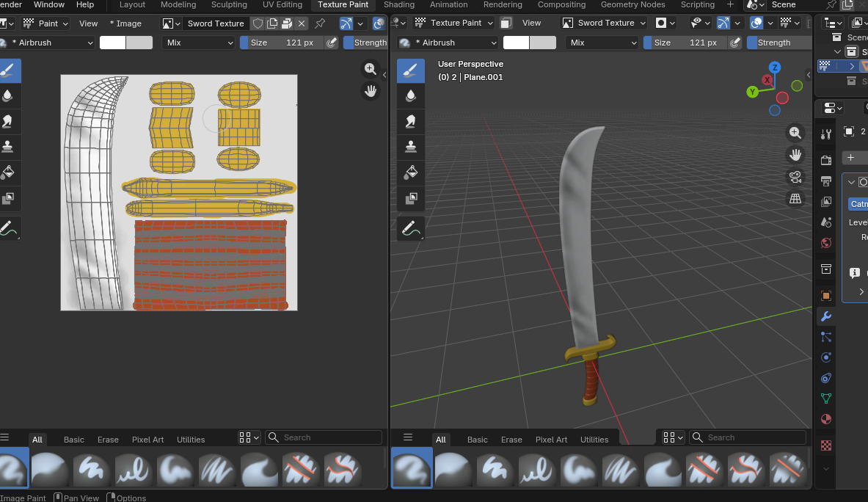Select the Mask tool in image editor
Viewport: 868px width, 502px height.
8,197
